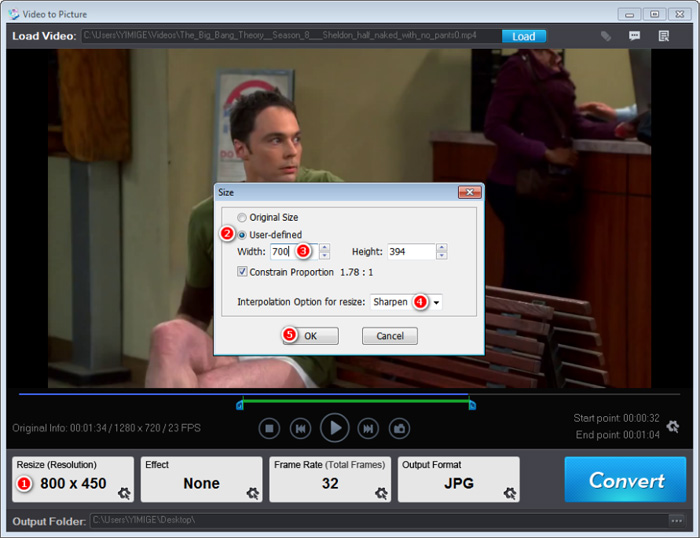This screenshot has width=700, height=538.
Task: Click the video preview frame
Action: [350, 218]
